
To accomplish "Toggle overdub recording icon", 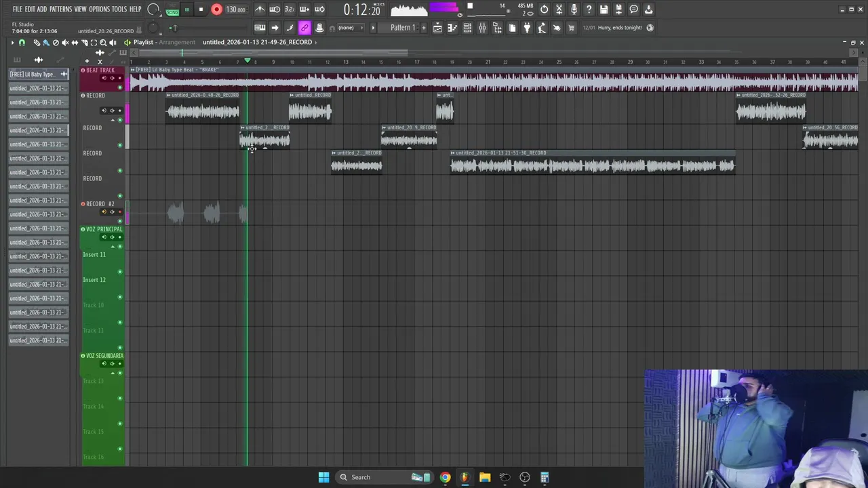I will coord(304,9).
